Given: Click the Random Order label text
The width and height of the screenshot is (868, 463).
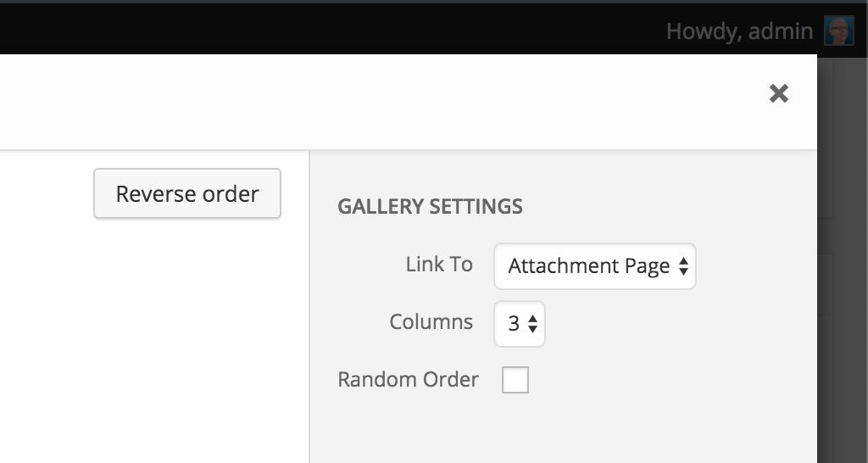Looking at the screenshot, I should [x=408, y=379].
